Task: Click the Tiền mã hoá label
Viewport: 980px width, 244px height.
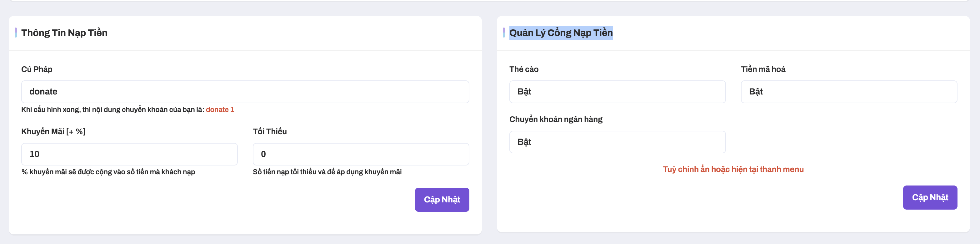Action: [763, 69]
